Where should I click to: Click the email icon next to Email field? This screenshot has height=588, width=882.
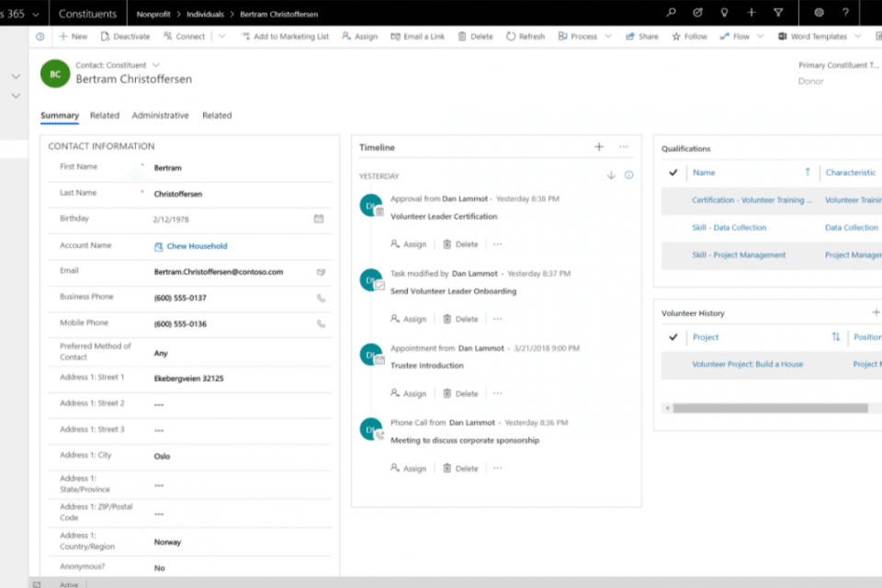[321, 272]
